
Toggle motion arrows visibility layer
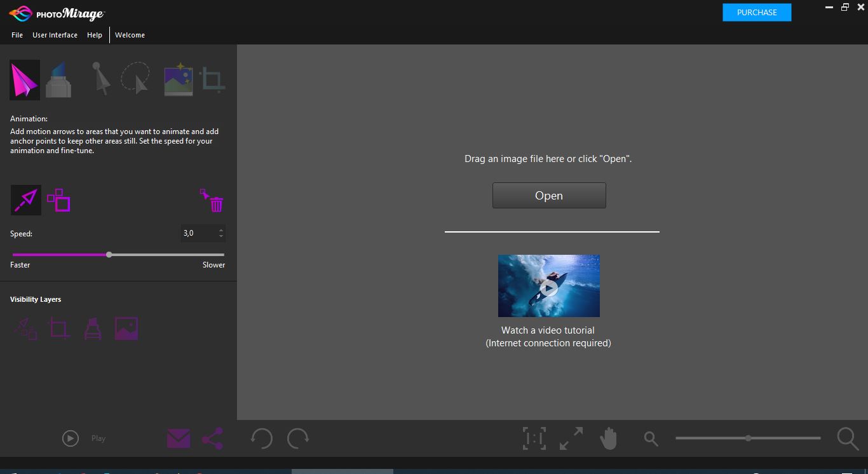click(25, 328)
